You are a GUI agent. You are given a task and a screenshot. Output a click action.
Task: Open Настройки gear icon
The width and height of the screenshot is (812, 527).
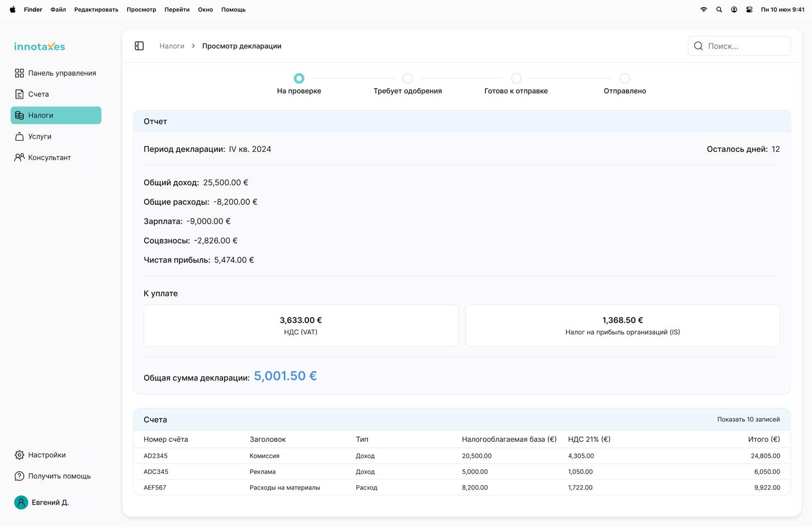[x=19, y=455]
